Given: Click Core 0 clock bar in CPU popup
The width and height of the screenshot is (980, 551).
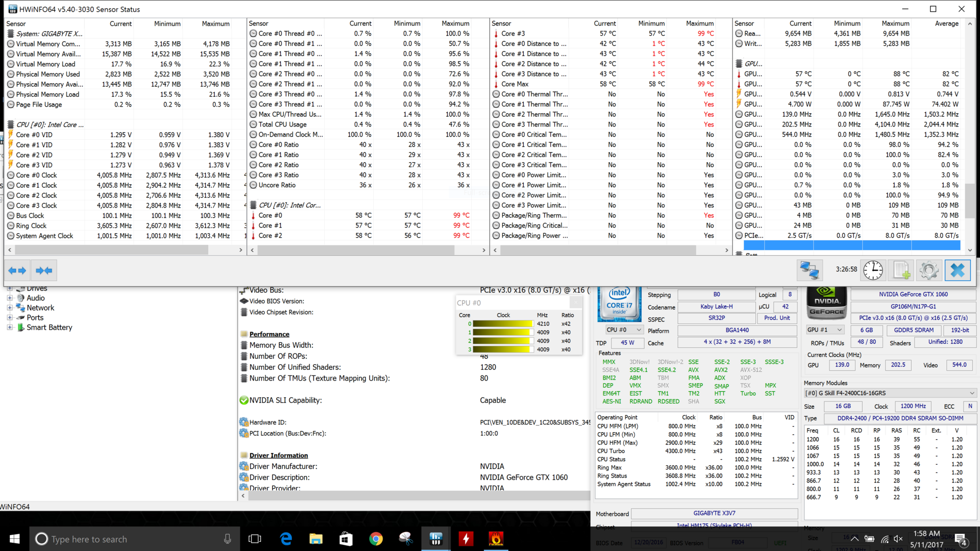Looking at the screenshot, I should 503,324.
